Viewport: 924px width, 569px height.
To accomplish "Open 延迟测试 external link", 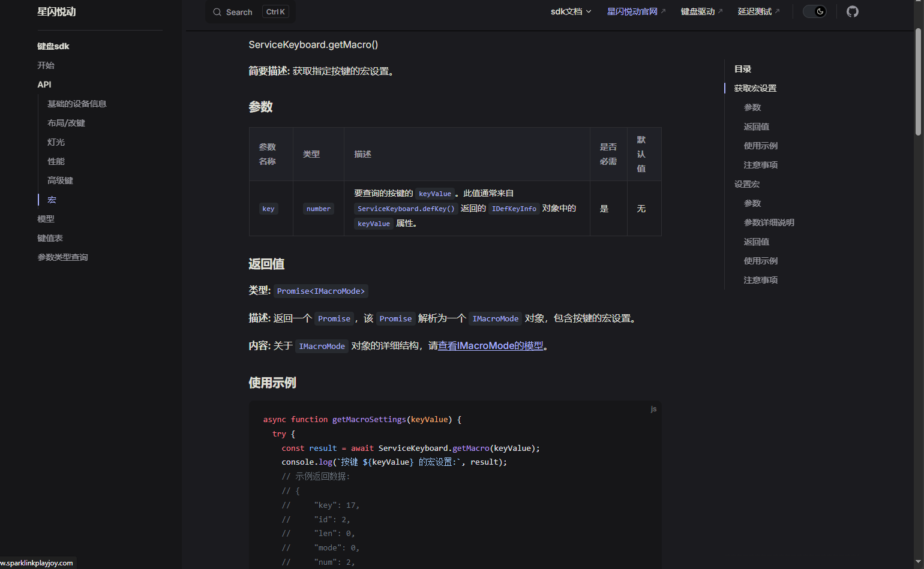I will pos(758,11).
